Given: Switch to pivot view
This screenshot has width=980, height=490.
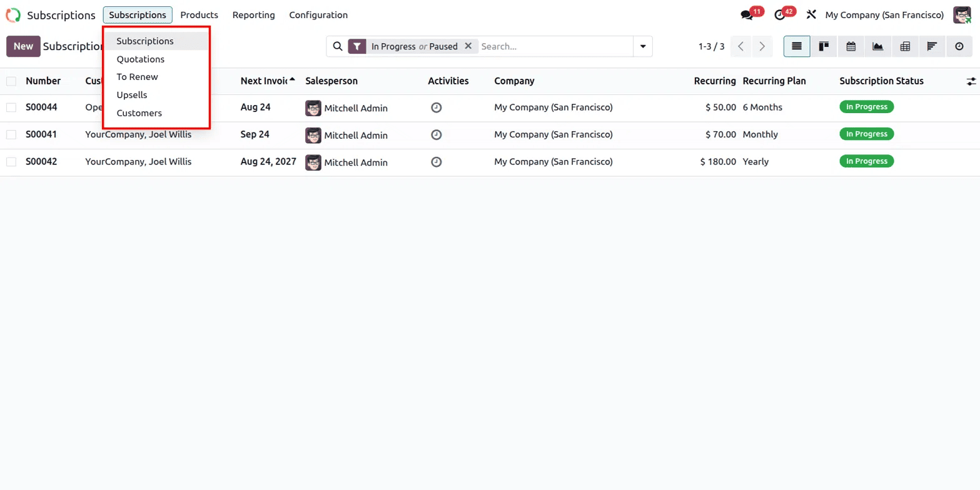Looking at the screenshot, I should tap(905, 46).
